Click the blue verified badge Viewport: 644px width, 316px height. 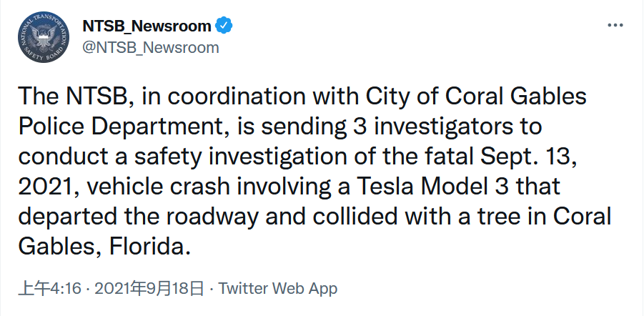pyautogui.click(x=225, y=26)
